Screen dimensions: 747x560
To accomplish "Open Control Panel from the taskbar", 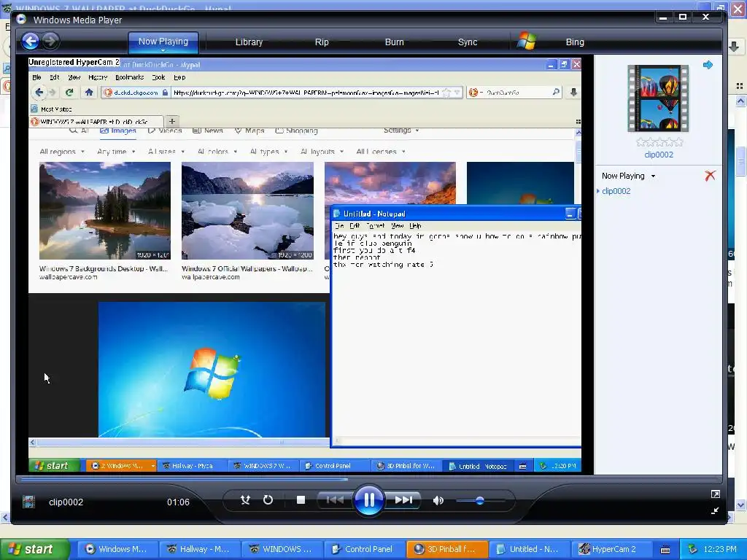I will (x=364, y=549).
